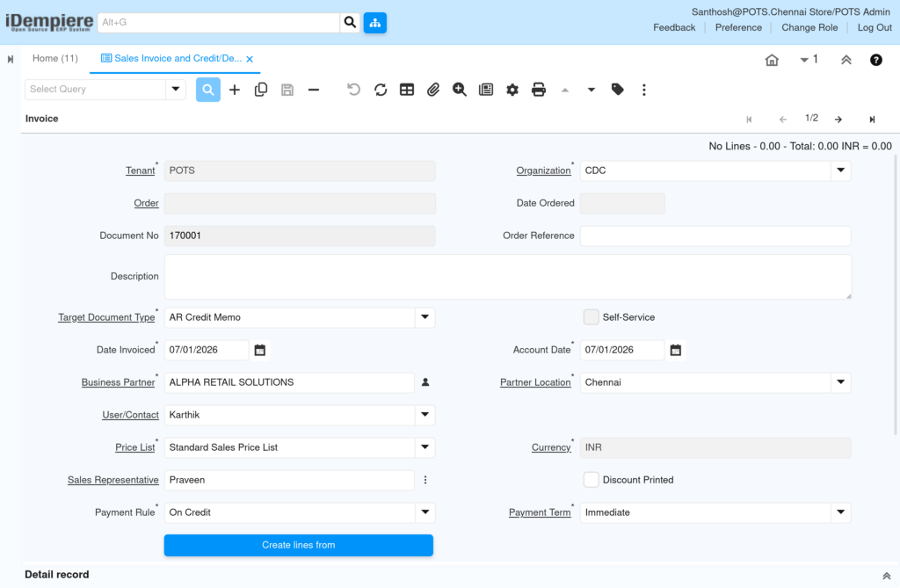Click the Feedback link
This screenshot has width=900, height=588.
click(674, 27)
